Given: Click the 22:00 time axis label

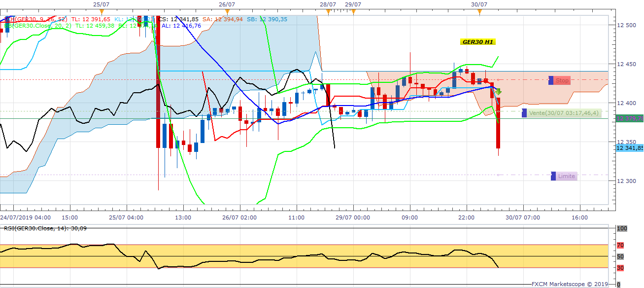Looking at the screenshot, I should tap(466, 217).
